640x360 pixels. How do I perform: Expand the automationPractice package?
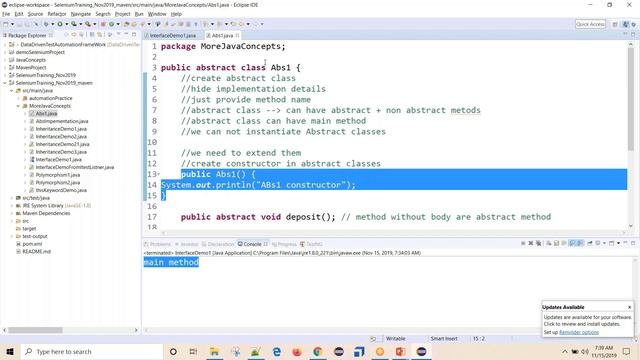point(18,98)
